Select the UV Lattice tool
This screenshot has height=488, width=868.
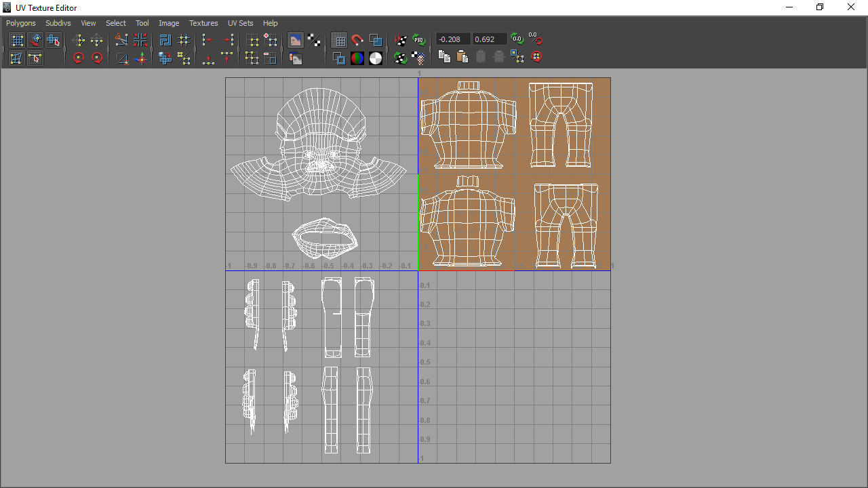[17, 40]
